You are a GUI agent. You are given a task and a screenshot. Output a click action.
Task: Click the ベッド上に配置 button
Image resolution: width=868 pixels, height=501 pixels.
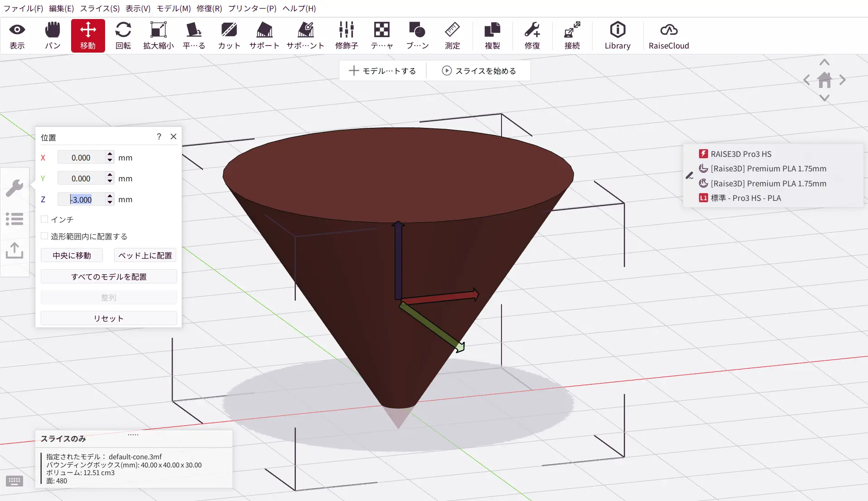(145, 255)
